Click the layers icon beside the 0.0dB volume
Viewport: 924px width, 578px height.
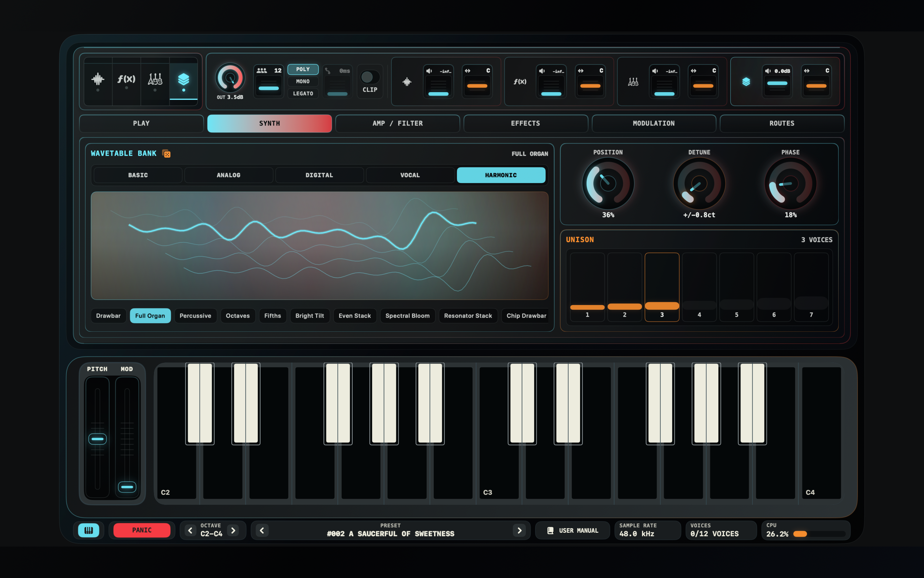[746, 82]
